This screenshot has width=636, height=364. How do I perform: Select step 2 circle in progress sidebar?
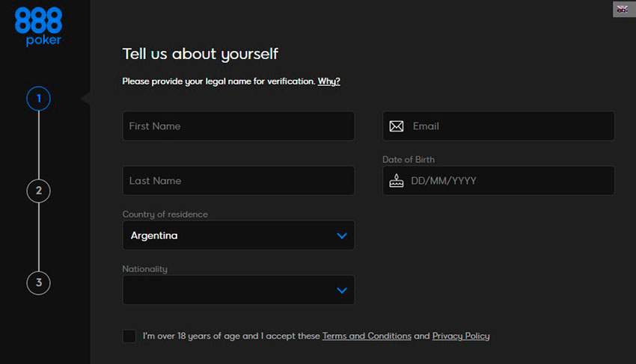38,191
